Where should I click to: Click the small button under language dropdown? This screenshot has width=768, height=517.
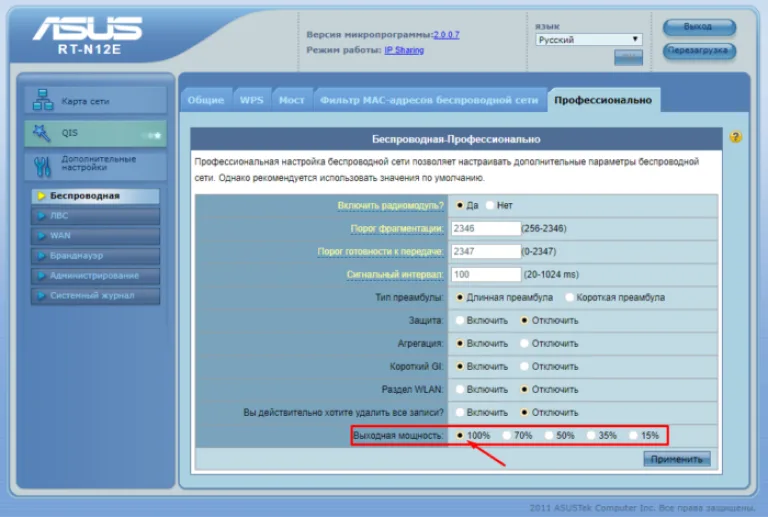[x=628, y=57]
